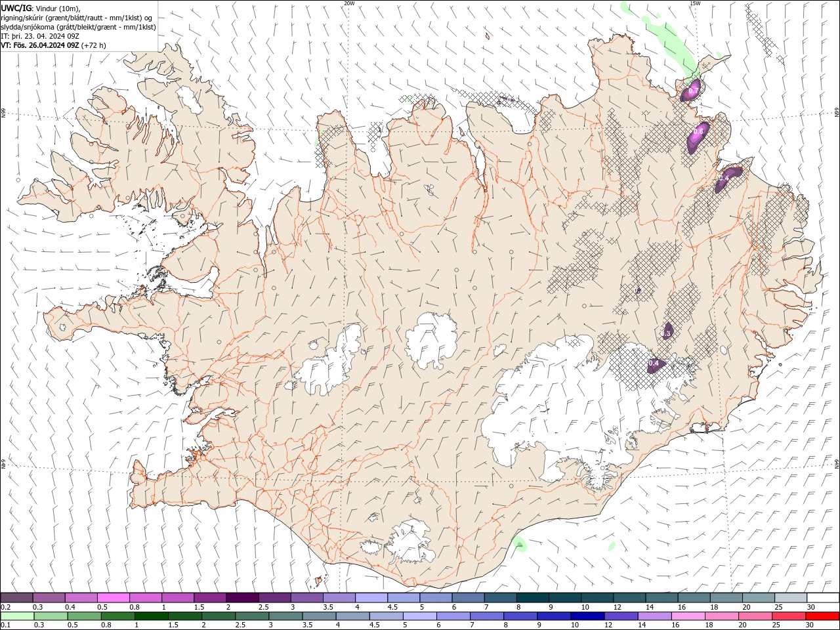
Task: Click the green rain patch off the south coast
Action: [x=520, y=543]
